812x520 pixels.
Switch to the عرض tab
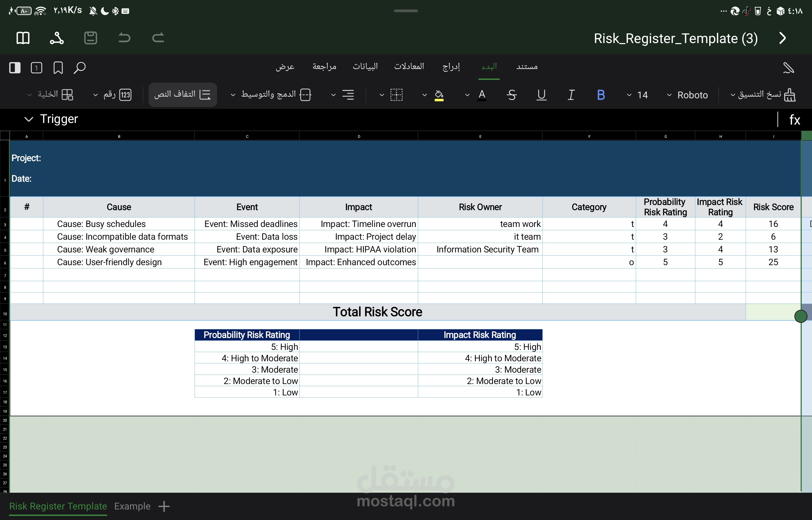tap(285, 67)
